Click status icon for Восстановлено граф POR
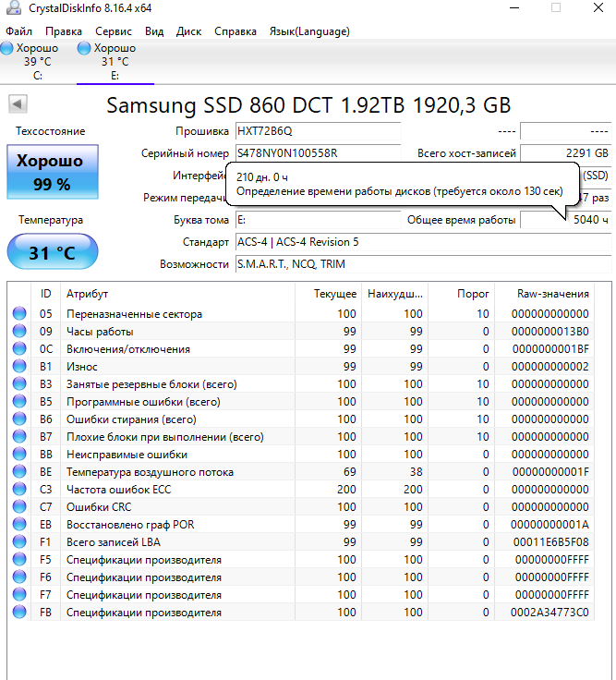The width and height of the screenshot is (616, 680). coord(19,524)
